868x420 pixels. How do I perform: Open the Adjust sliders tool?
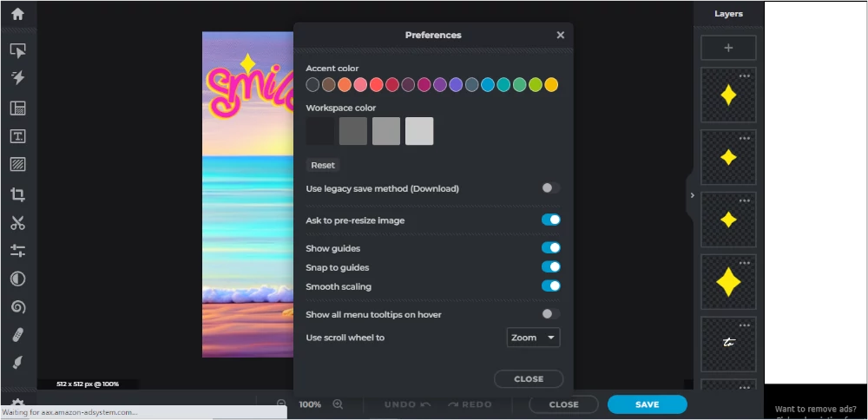tap(17, 251)
